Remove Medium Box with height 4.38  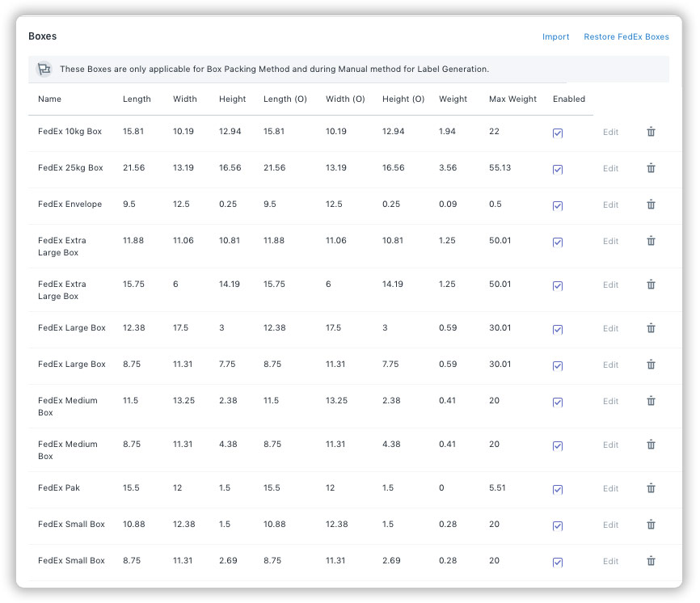651,445
